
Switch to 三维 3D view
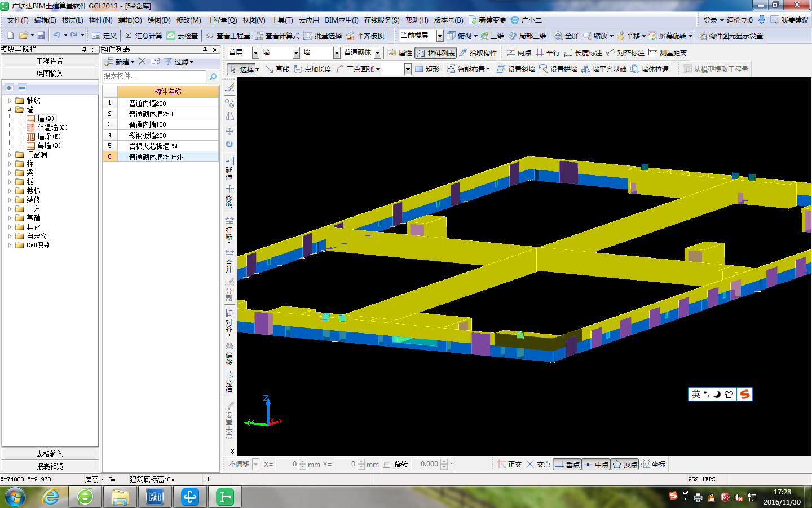[492, 36]
